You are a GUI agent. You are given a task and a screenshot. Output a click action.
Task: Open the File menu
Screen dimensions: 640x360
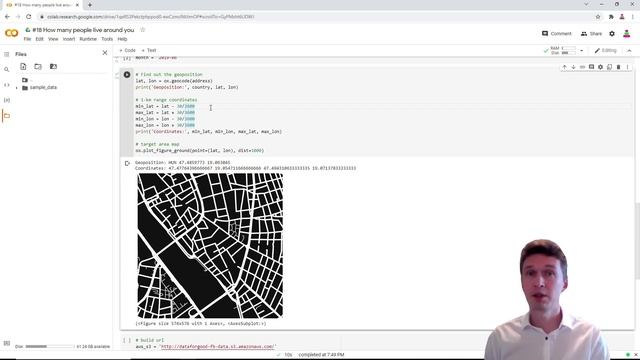(x=27, y=39)
